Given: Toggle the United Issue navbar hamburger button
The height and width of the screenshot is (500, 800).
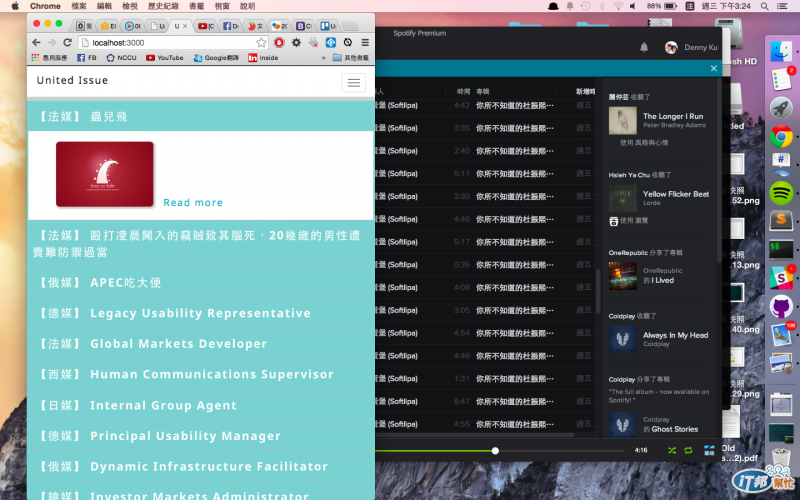Looking at the screenshot, I should pyautogui.click(x=354, y=83).
